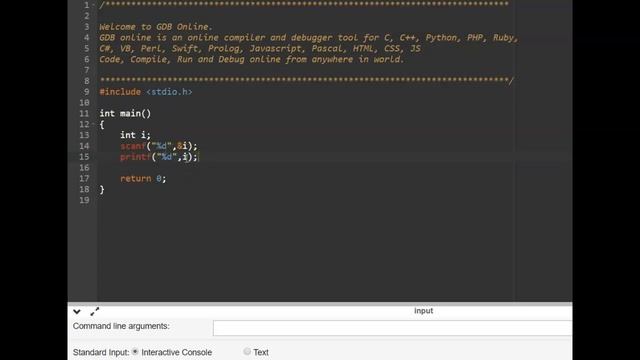Click the comment line starting with Code, Compile
This screenshot has height=360, width=640.
[251, 60]
